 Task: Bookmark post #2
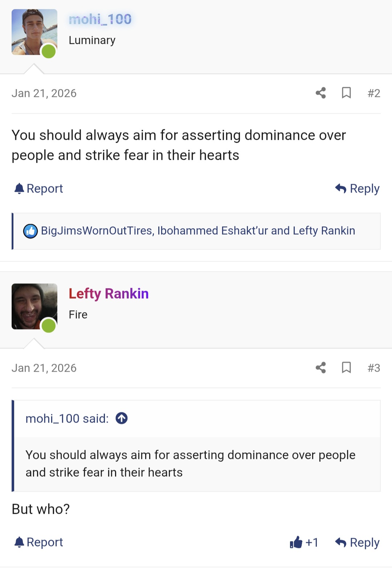pos(346,93)
